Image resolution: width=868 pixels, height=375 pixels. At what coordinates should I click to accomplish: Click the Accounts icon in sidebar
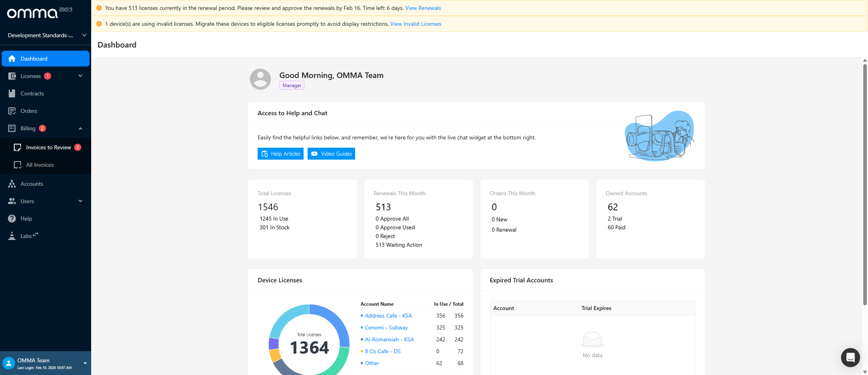12,184
